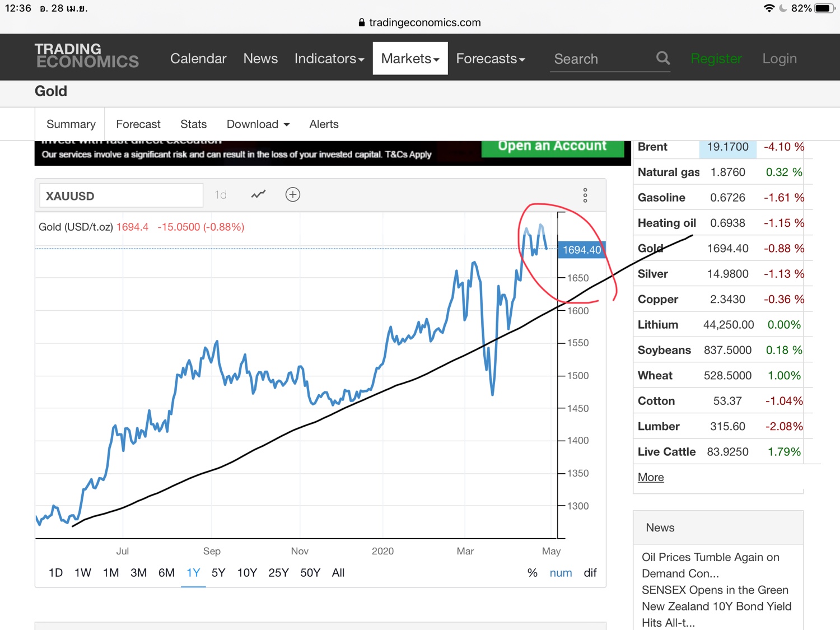This screenshot has width=840, height=630.
Task: Select the 1W time range
Action: pos(83,573)
